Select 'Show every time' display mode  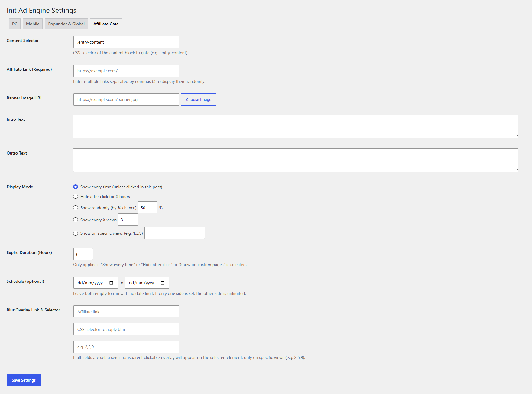pyautogui.click(x=76, y=187)
